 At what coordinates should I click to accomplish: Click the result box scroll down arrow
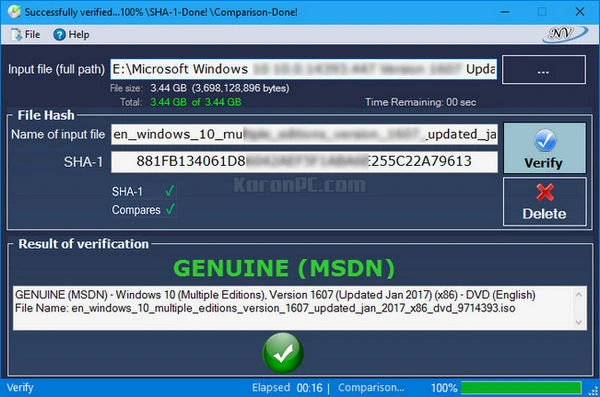[579, 322]
